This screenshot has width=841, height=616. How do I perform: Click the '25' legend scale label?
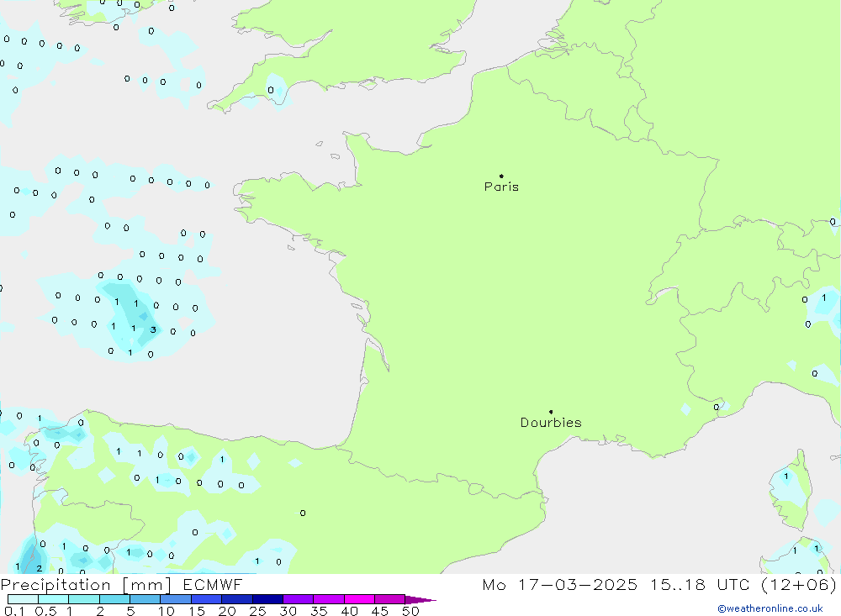(x=257, y=611)
